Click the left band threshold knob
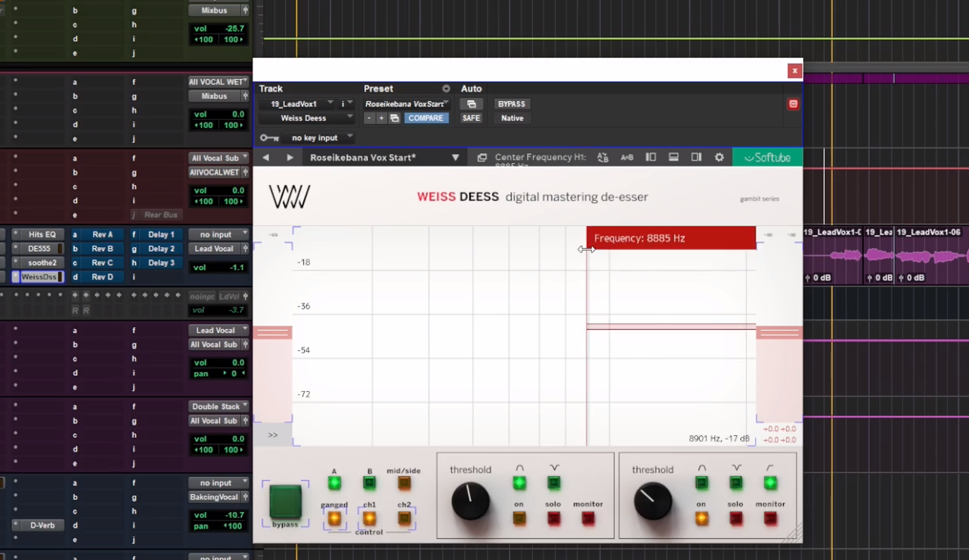969x560 pixels. click(470, 501)
